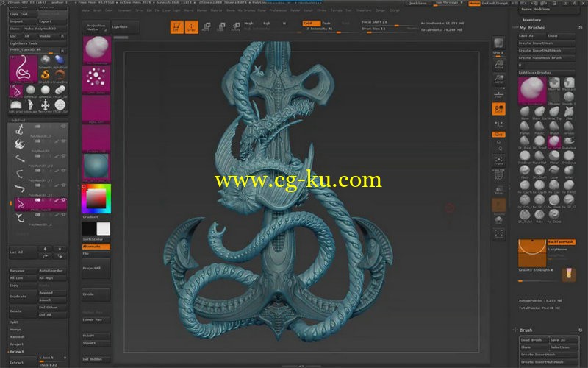Expand the Split section

14,322
